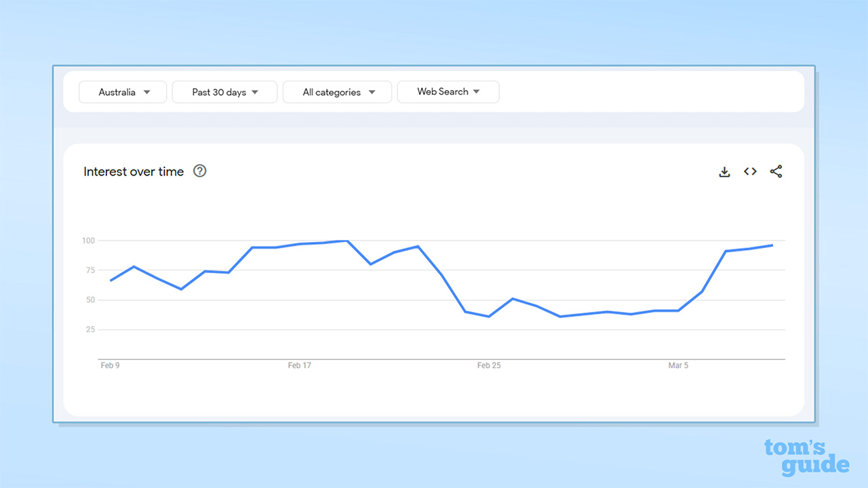868x488 pixels.
Task: Click the Interest over time heading
Action: click(x=133, y=171)
